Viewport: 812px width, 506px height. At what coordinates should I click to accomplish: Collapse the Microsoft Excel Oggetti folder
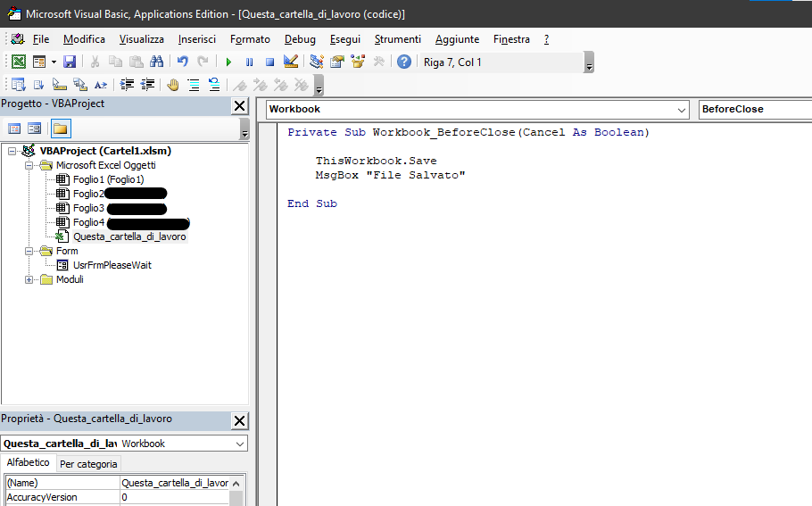29,166
